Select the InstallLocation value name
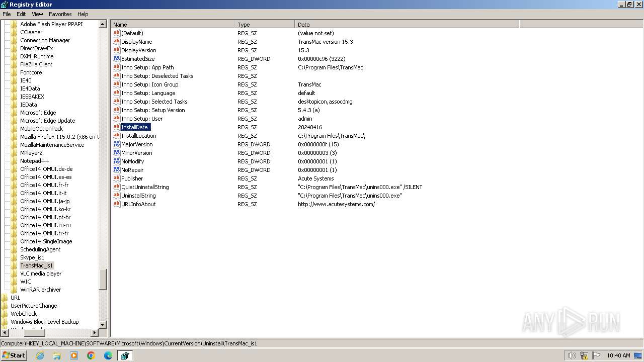644x362 pixels. tap(139, 136)
